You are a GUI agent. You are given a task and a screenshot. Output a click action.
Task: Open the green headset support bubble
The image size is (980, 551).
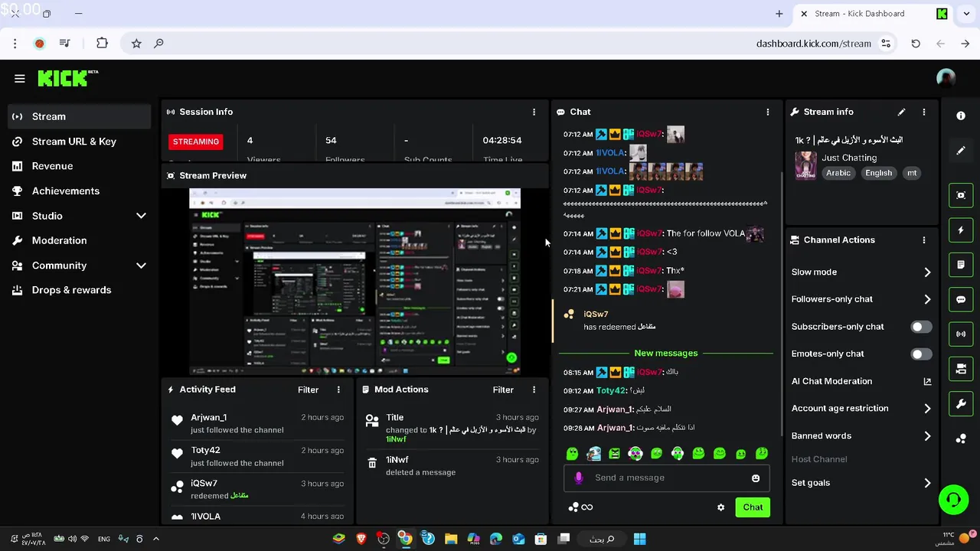(x=953, y=500)
